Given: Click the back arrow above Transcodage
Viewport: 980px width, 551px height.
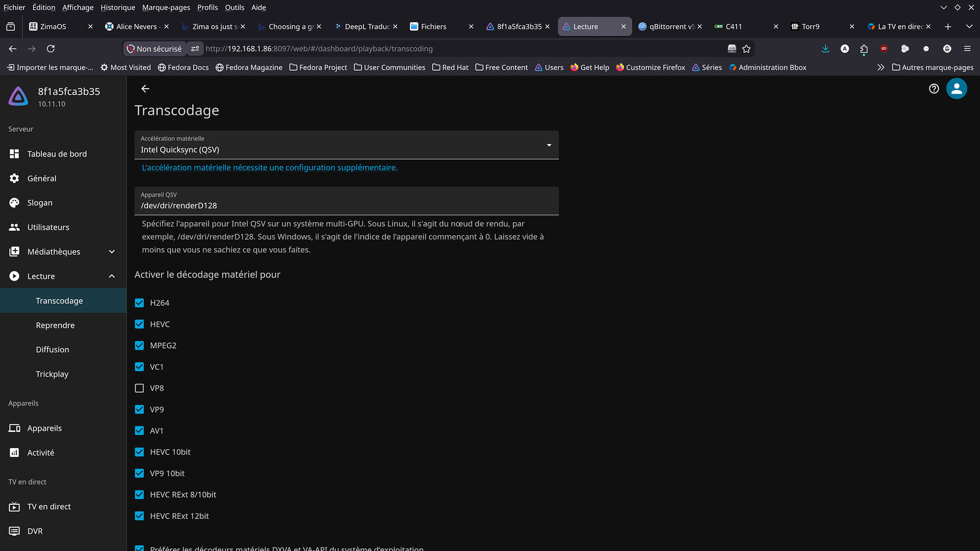Looking at the screenshot, I should [145, 89].
